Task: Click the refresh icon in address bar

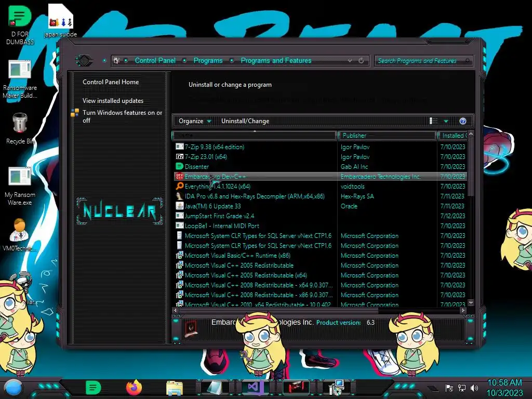Action: click(361, 61)
